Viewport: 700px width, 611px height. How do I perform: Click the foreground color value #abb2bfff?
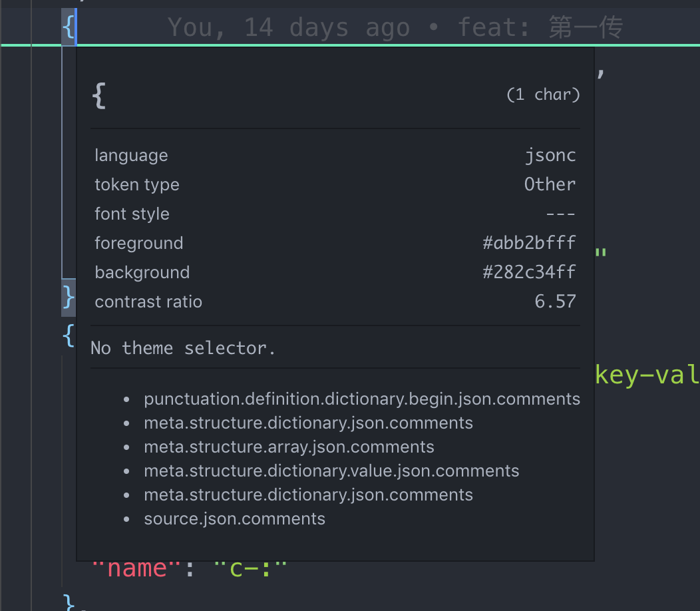click(x=529, y=243)
